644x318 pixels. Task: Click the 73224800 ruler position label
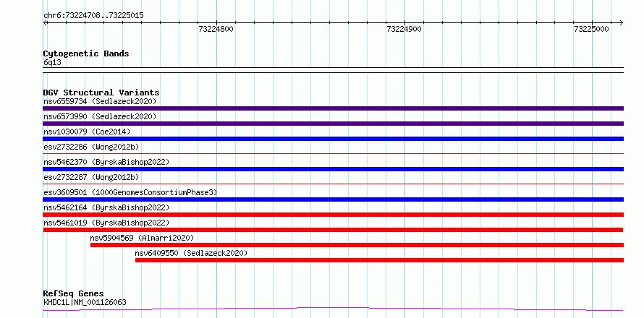point(216,29)
